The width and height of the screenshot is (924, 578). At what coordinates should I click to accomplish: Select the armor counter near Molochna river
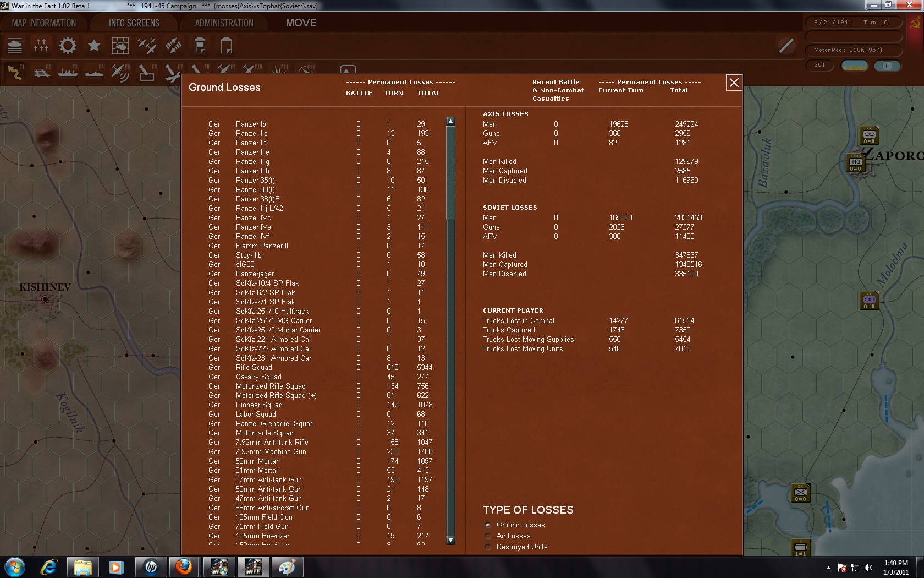(x=870, y=301)
